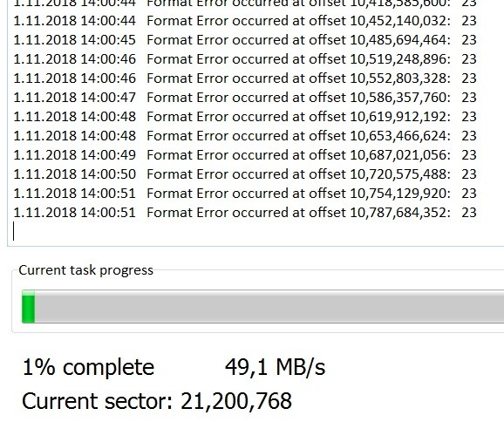Click the log line with offset 10,452,140,032

pyautogui.click(x=245, y=21)
